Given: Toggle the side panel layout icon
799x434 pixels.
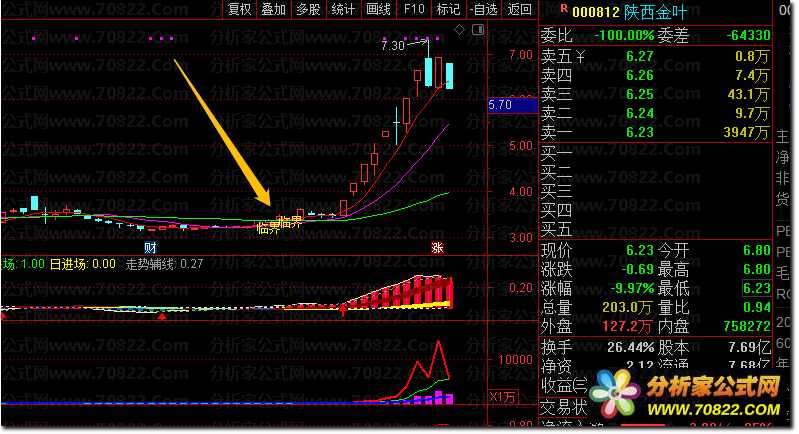Looking at the screenshot, I should pyautogui.click(x=477, y=30).
